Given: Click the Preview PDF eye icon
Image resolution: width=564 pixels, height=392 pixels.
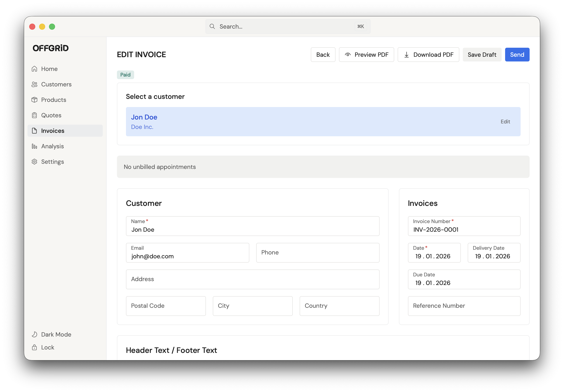Looking at the screenshot, I should click(x=348, y=55).
